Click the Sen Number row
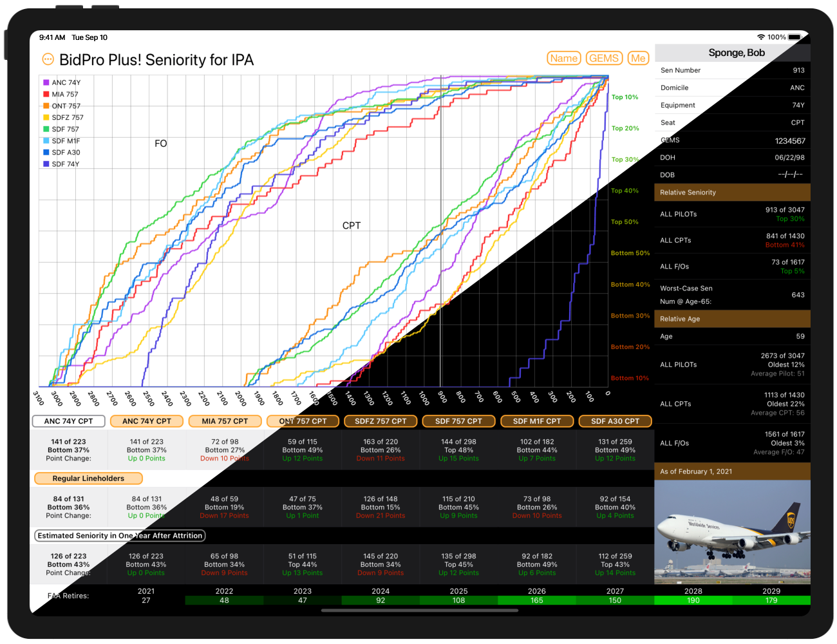 pos(733,70)
